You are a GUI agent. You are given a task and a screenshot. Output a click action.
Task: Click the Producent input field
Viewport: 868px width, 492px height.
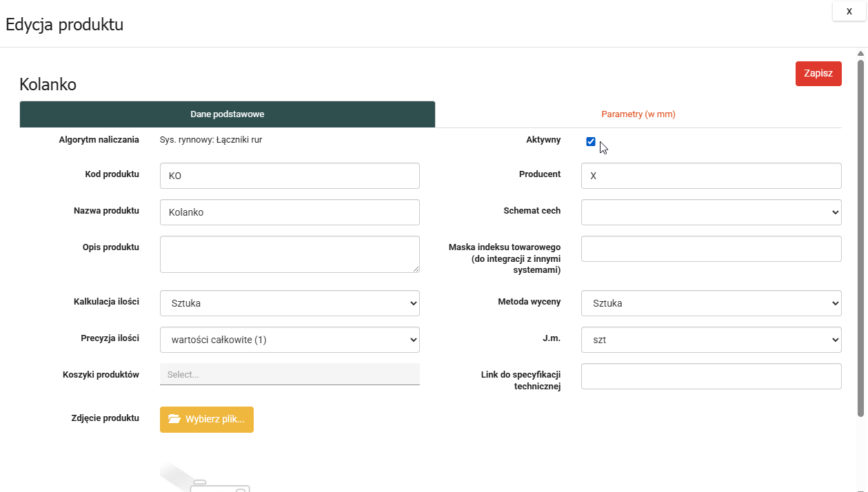point(711,176)
